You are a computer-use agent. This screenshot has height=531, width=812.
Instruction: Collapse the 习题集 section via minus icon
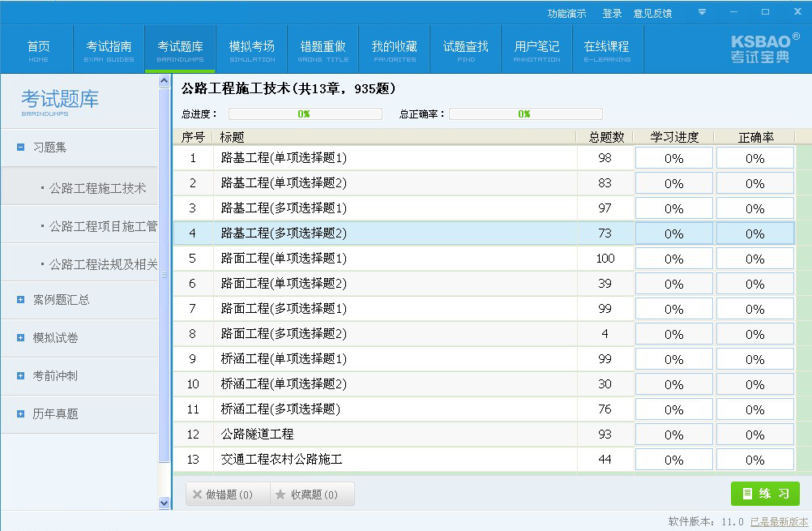pos(20,148)
